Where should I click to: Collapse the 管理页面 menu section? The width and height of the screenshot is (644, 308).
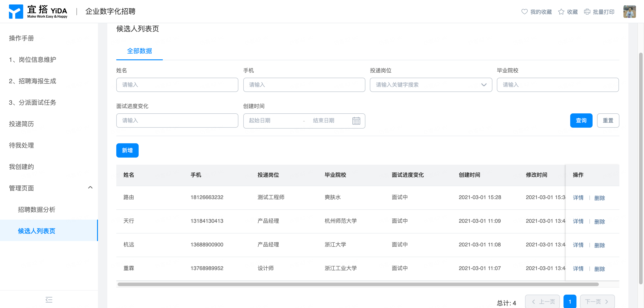point(90,188)
